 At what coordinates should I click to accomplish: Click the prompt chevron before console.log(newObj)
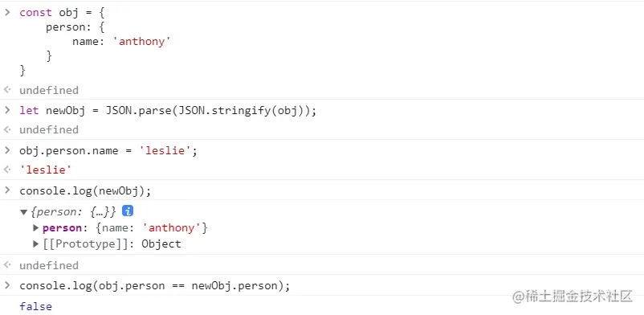[7, 190]
